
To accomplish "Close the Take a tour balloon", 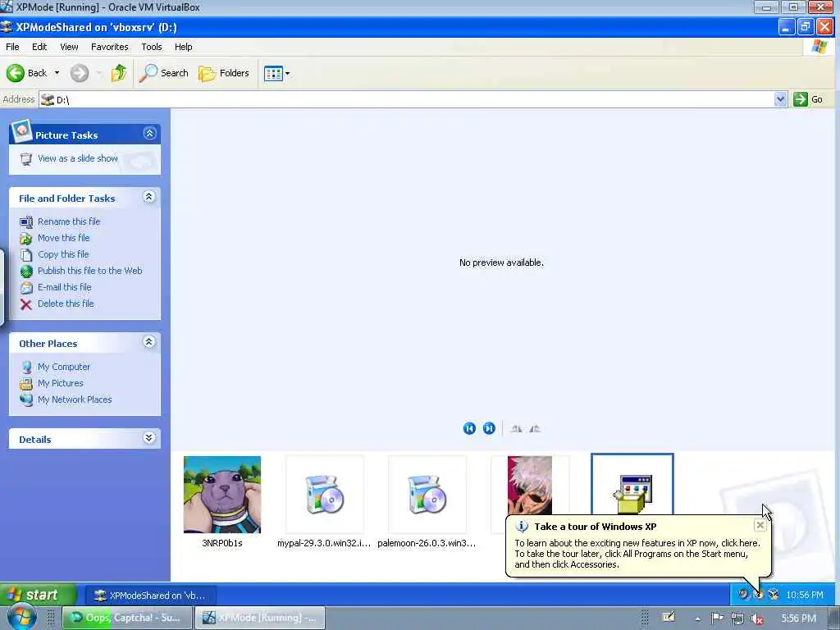I will [x=760, y=526].
